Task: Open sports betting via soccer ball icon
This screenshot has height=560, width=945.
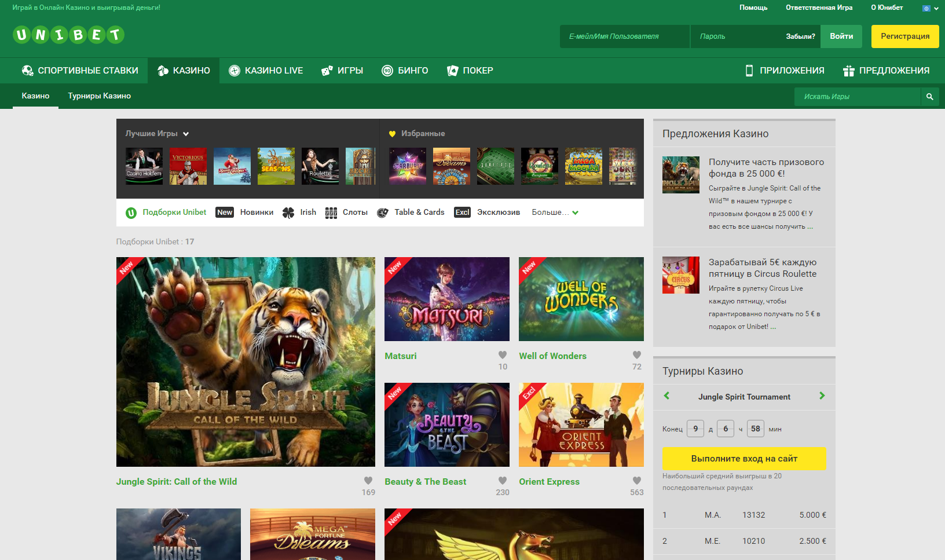Action: click(x=27, y=71)
